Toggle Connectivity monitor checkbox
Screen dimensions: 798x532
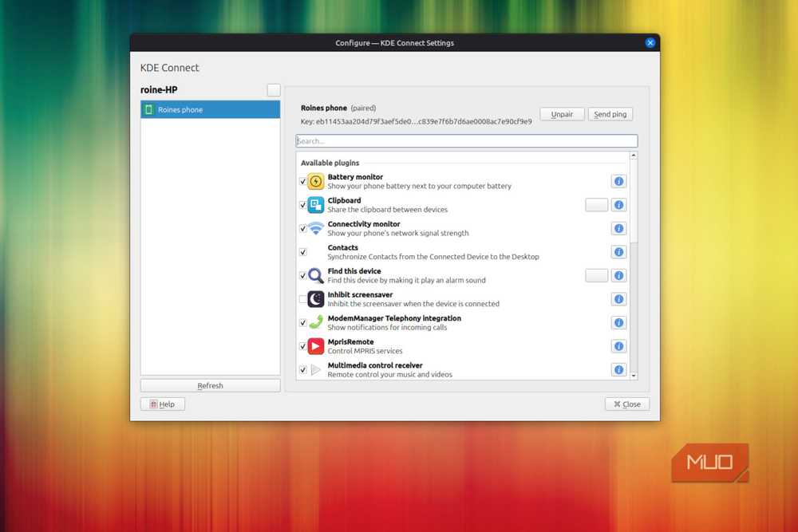(x=302, y=228)
